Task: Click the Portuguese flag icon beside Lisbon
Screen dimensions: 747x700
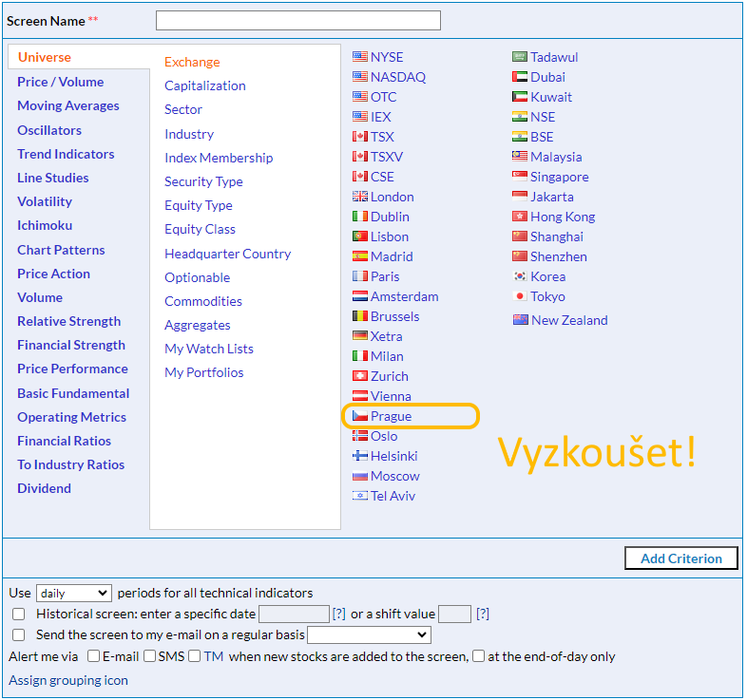Action: (359, 236)
